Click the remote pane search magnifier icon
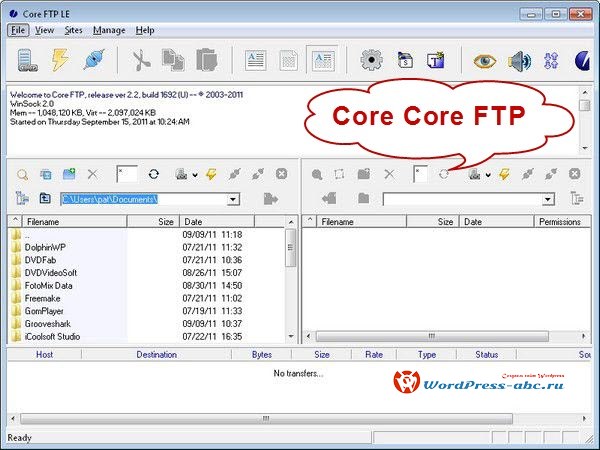 [317, 175]
